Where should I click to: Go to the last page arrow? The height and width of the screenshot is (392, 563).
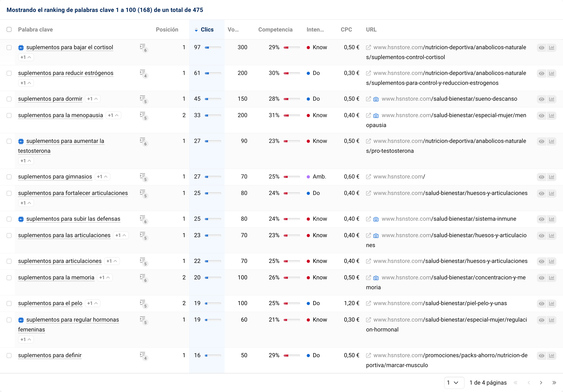point(554,383)
